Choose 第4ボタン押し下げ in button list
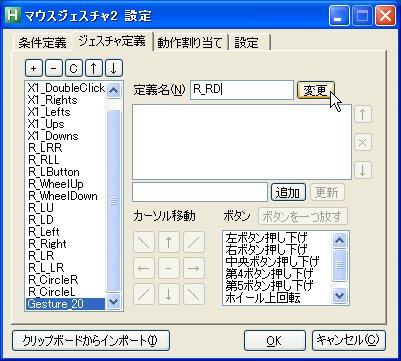 tap(277, 274)
